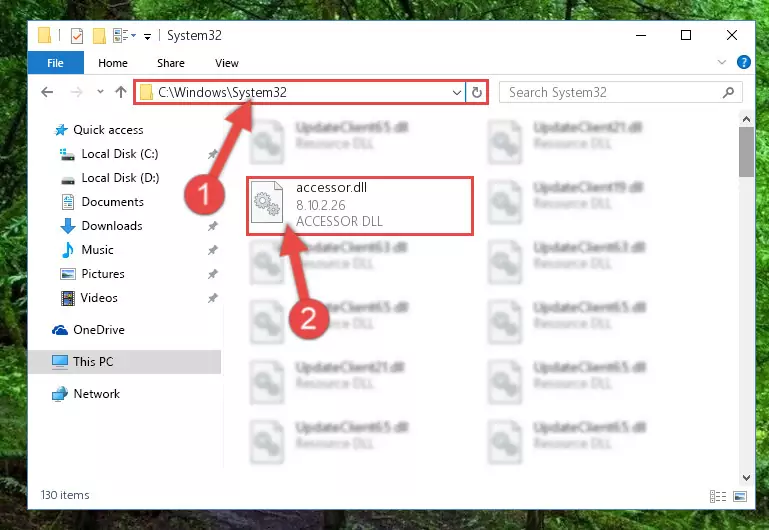Click the view layout icon in title bar
Viewport: 769px width, 530px height.
point(121,36)
